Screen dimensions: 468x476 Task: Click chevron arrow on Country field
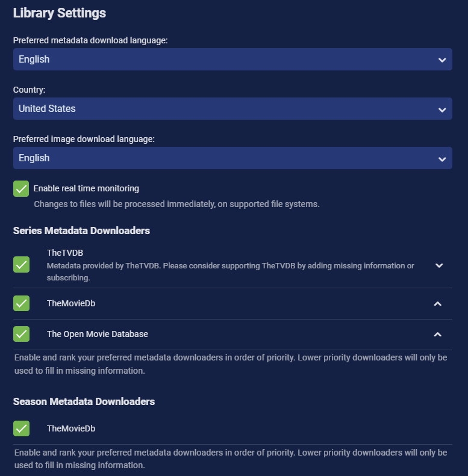click(442, 110)
